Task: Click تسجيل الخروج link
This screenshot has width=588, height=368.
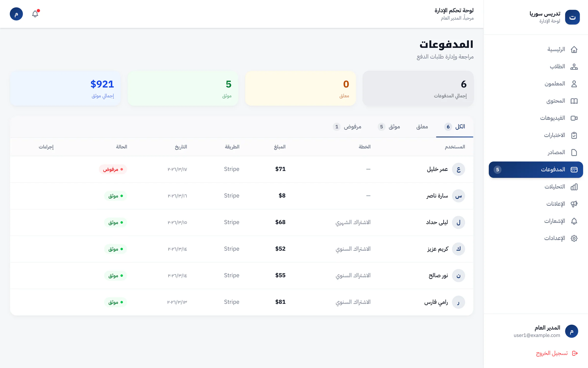Action: 552,353
